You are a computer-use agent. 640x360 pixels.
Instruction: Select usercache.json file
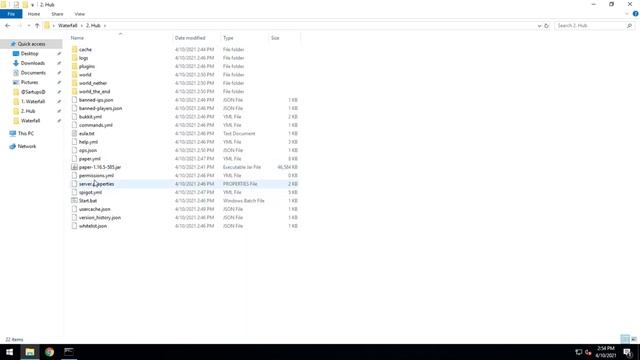tap(95, 209)
